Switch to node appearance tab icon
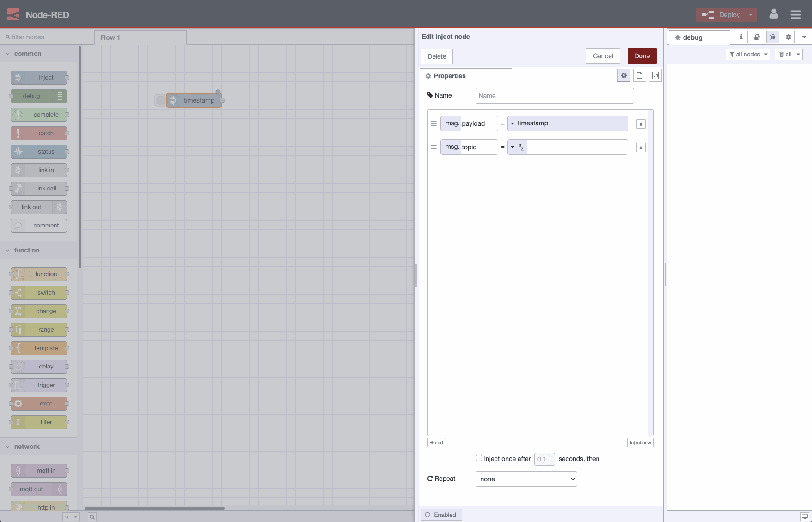The height and width of the screenshot is (522, 812). [655, 75]
